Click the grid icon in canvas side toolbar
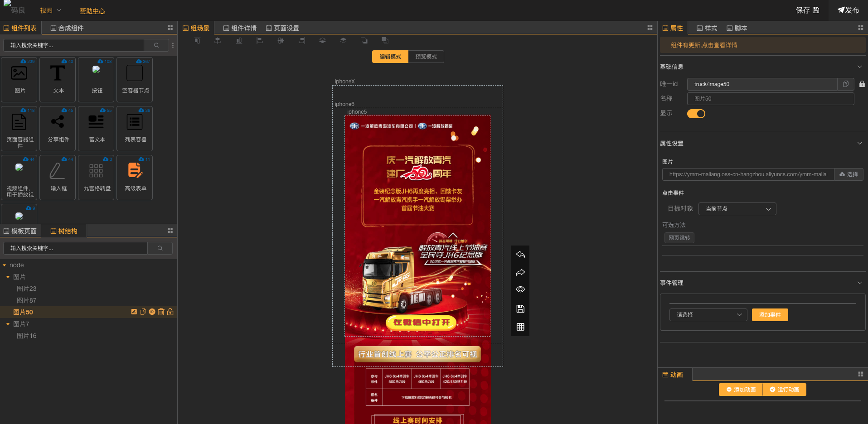The width and height of the screenshot is (868, 424). (520, 327)
